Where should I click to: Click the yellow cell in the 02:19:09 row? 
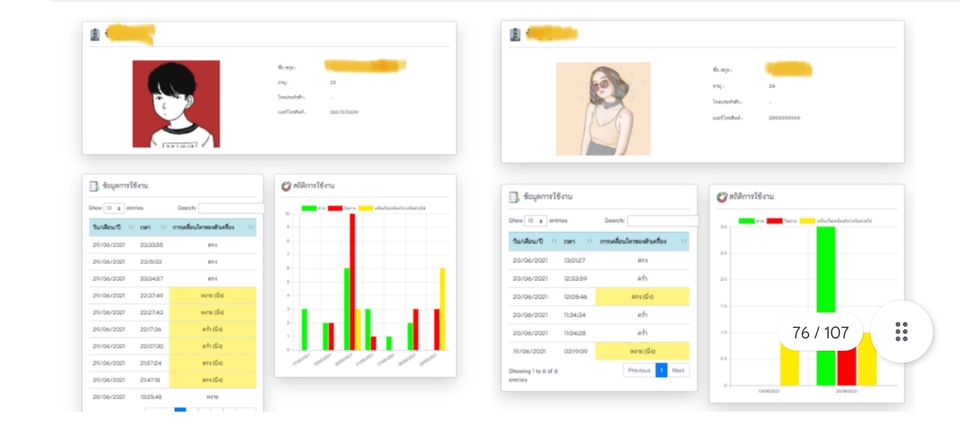coord(642,351)
